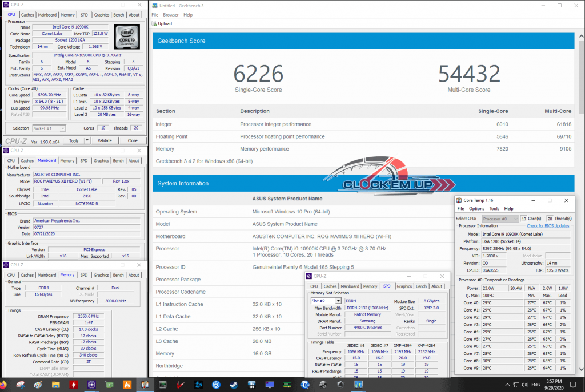Click the Upload icon in Geekbench toolbar
This screenshot has height=392, width=585.
[153, 23]
